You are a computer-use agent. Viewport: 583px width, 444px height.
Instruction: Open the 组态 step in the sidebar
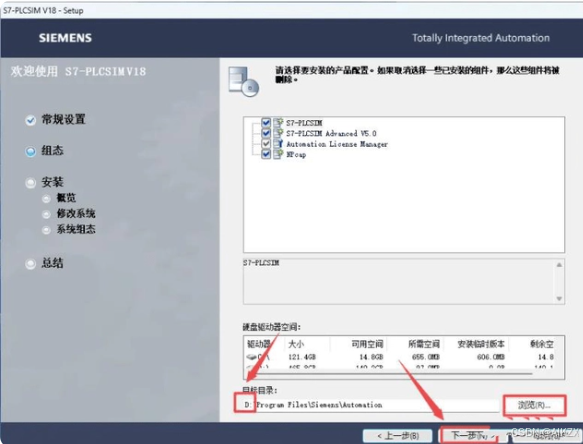coord(52,151)
